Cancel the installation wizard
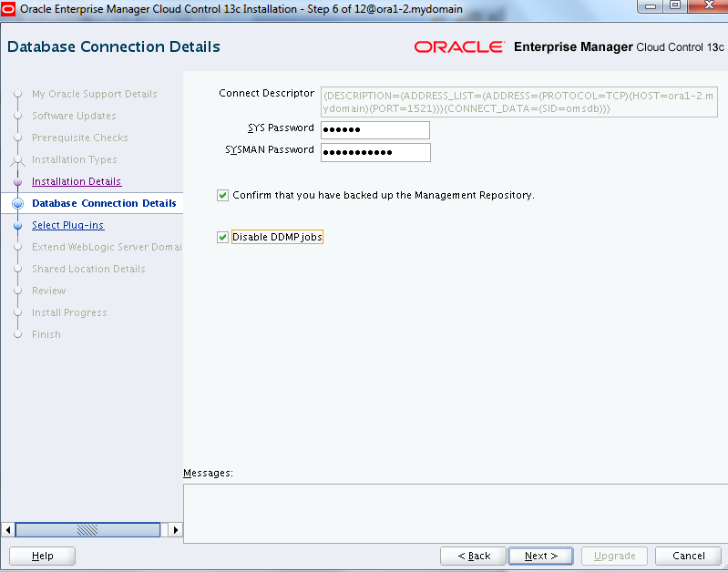The height and width of the screenshot is (572, 728). 688,556
